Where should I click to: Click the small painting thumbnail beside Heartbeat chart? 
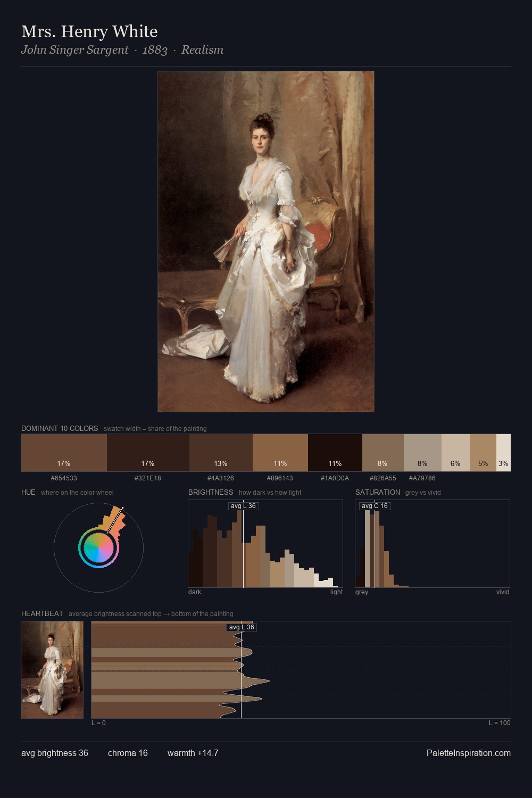(x=52, y=670)
